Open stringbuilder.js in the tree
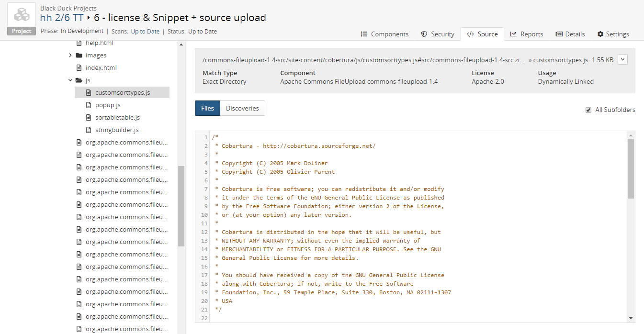This screenshot has width=644, height=334. click(x=117, y=130)
